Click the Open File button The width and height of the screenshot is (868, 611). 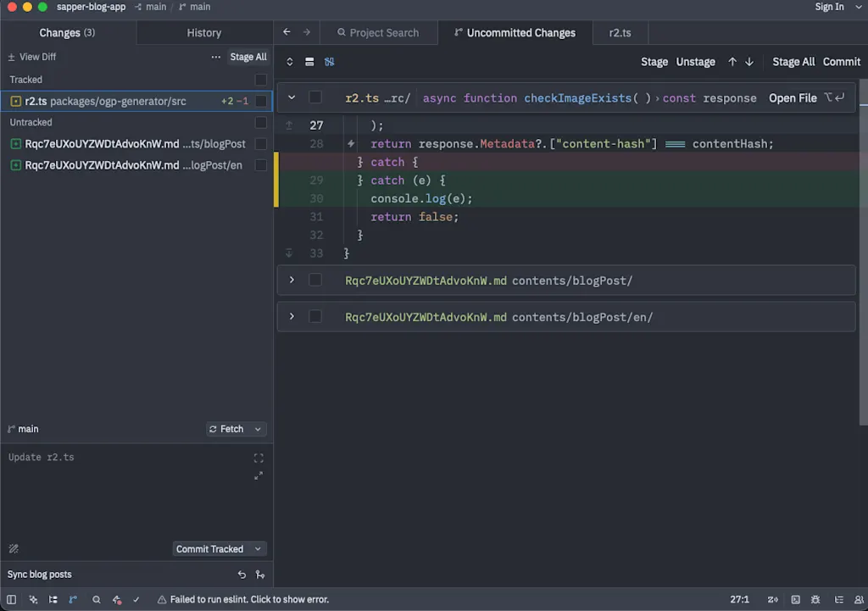pos(793,98)
